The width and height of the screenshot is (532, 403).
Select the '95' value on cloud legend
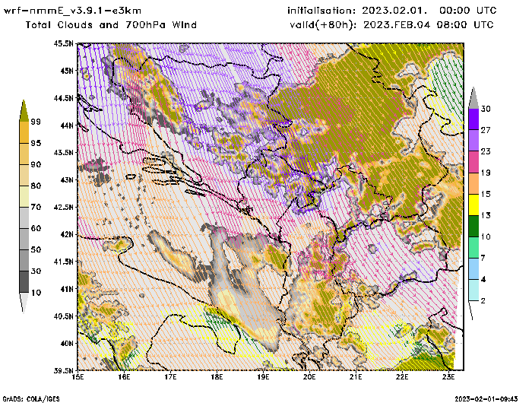(x=36, y=143)
